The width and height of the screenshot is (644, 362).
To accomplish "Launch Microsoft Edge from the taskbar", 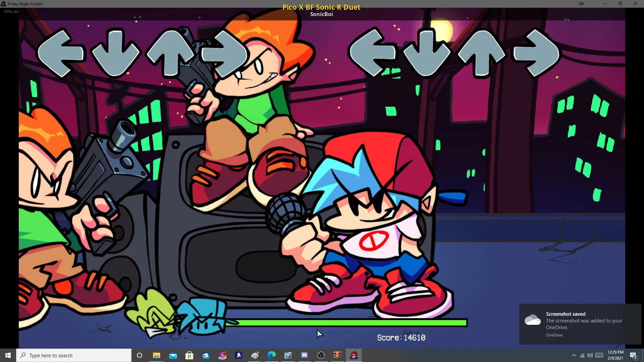I will click(271, 355).
